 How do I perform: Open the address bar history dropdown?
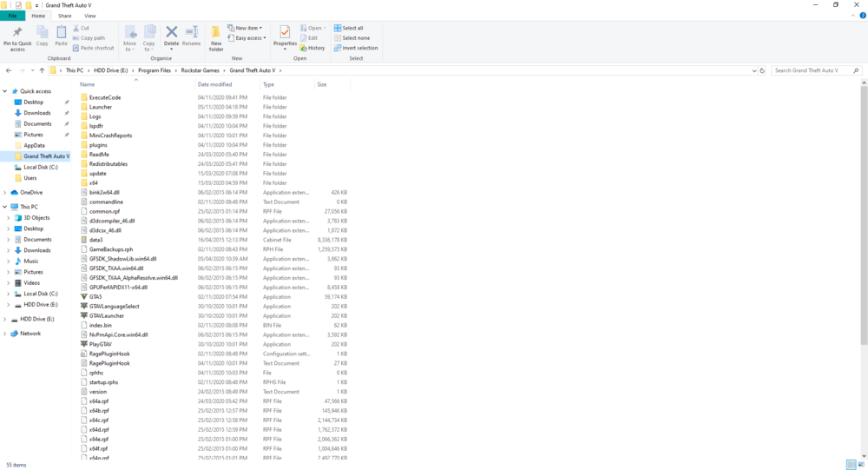[x=754, y=70]
